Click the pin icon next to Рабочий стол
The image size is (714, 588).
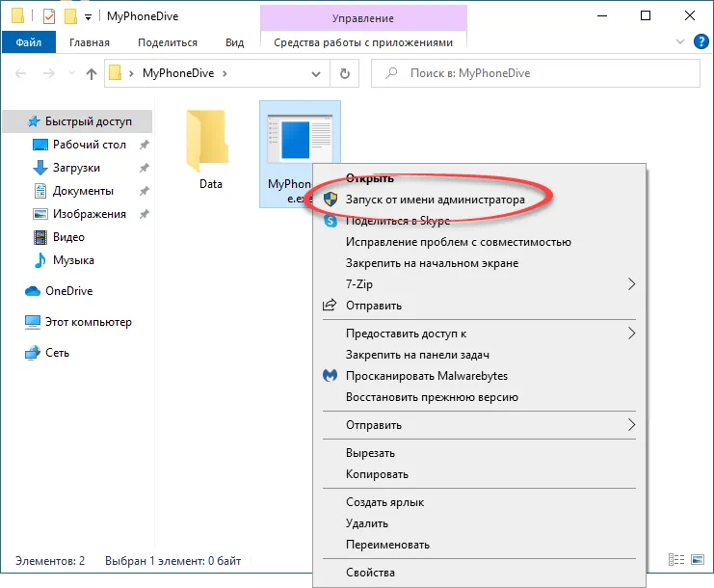point(144,145)
